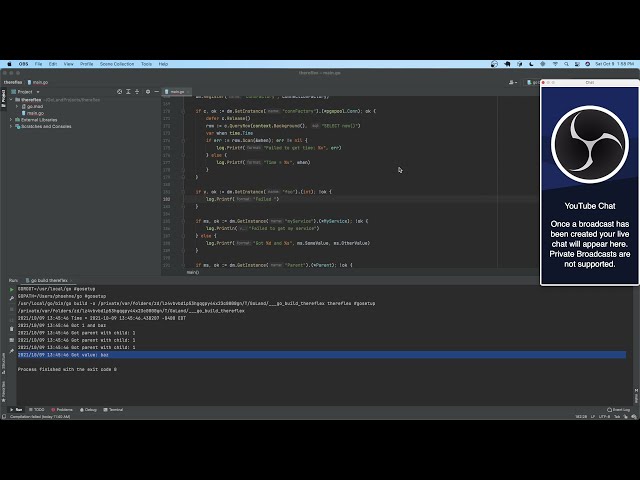Image resolution: width=640 pixels, height=480 pixels.
Task: Select go.mod file in the Project tree
Action: 32,106
